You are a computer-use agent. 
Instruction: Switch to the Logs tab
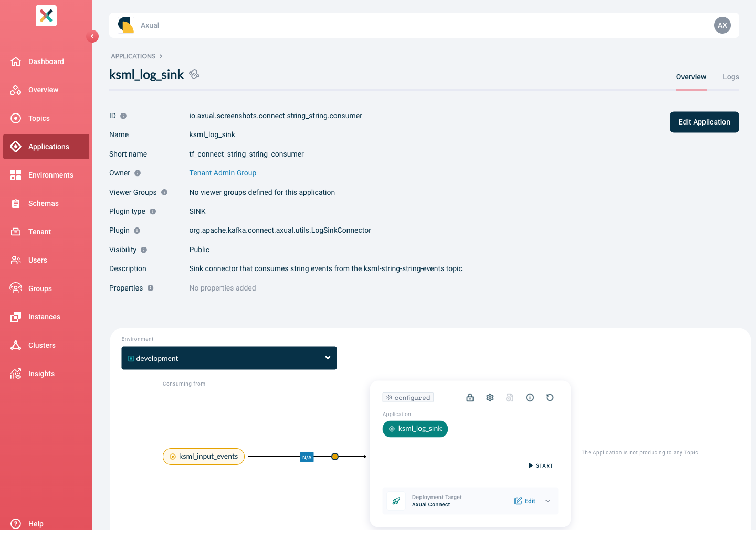(x=731, y=77)
